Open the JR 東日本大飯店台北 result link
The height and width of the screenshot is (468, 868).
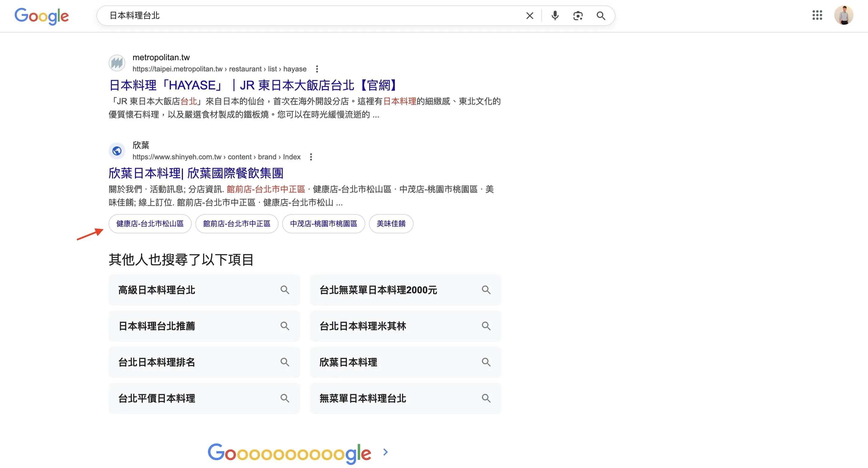253,85
